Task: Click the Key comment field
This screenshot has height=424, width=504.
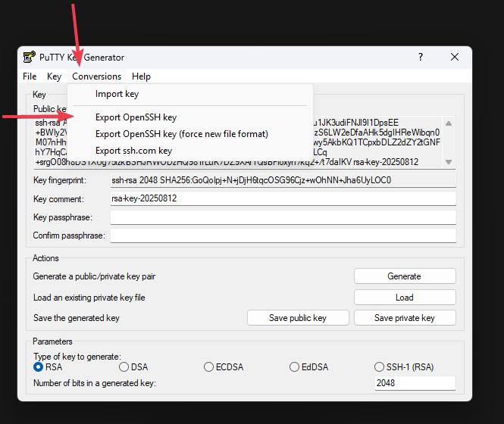Action: pyautogui.click(x=283, y=198)
